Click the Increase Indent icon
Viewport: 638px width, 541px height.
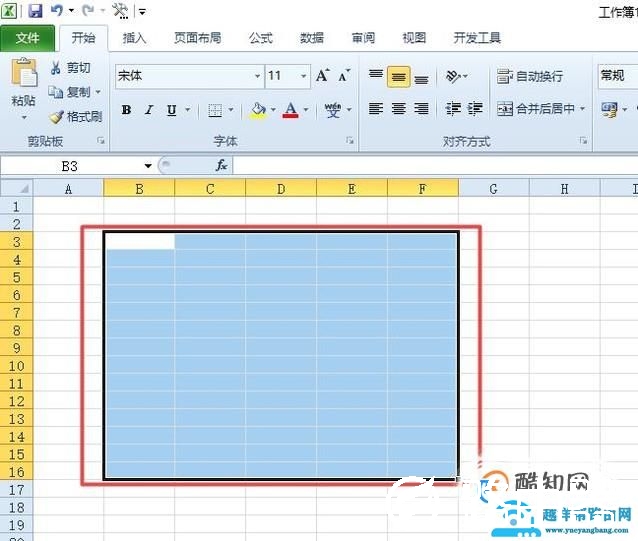click(x=475, y=109)
